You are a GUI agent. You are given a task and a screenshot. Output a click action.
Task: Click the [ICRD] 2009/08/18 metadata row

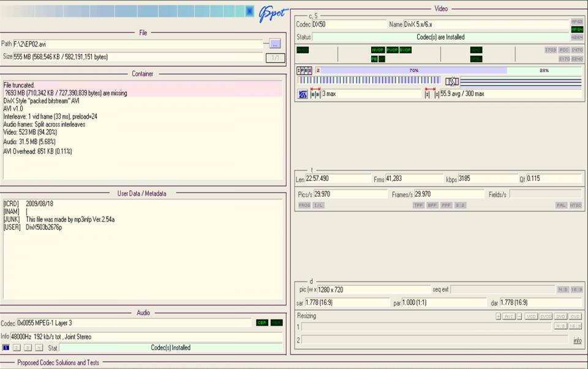tap(28, 204)
